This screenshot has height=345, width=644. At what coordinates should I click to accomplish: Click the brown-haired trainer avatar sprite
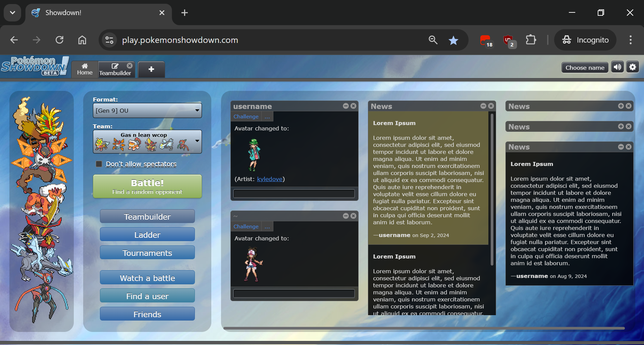253,265
